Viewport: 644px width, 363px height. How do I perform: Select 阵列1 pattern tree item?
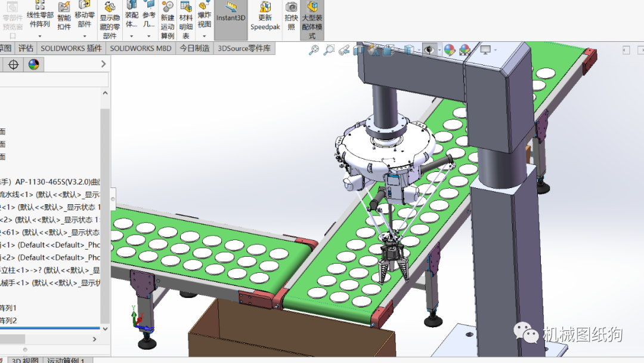click(x=8, y=308)
